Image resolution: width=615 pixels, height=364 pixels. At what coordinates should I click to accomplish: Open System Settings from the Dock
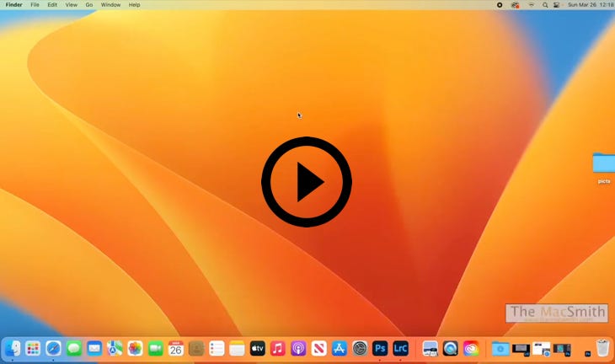click(360, 348)
